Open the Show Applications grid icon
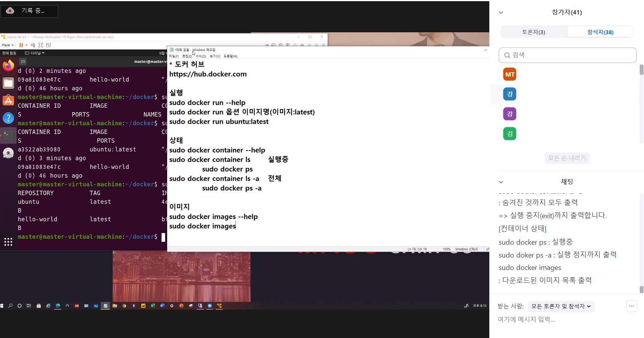Image resolution: width=644 pixels, height=338 pixels. point(8,242)
